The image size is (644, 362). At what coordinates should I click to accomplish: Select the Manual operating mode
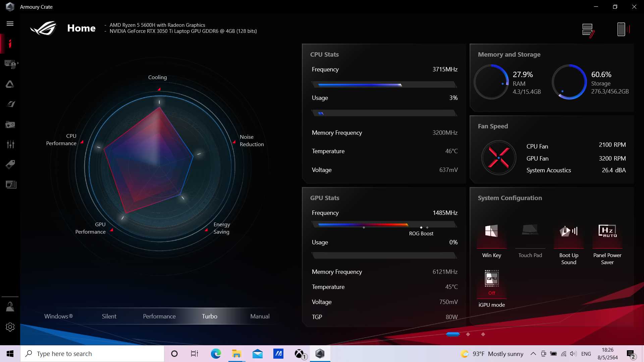click(x=260, y=316)
